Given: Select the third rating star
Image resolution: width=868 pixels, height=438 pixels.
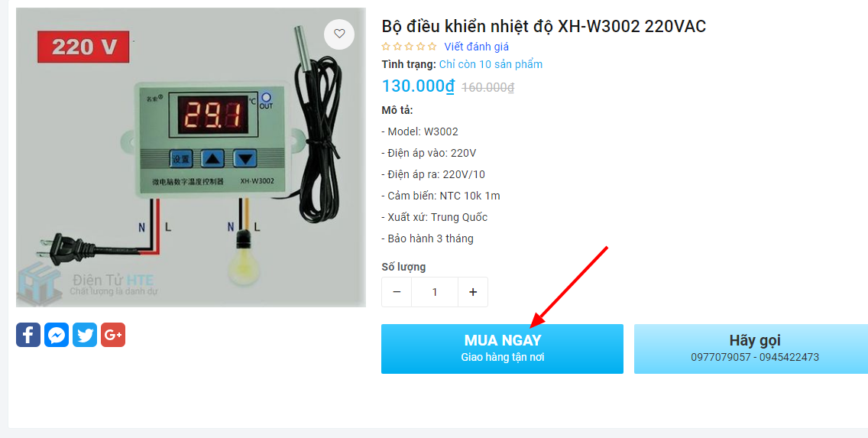Looking at the screenshot, I should click(x=409, y=47).
